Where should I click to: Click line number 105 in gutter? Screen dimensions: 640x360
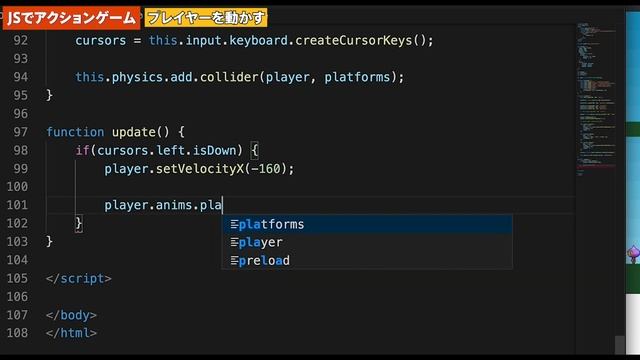pos(17,278)
